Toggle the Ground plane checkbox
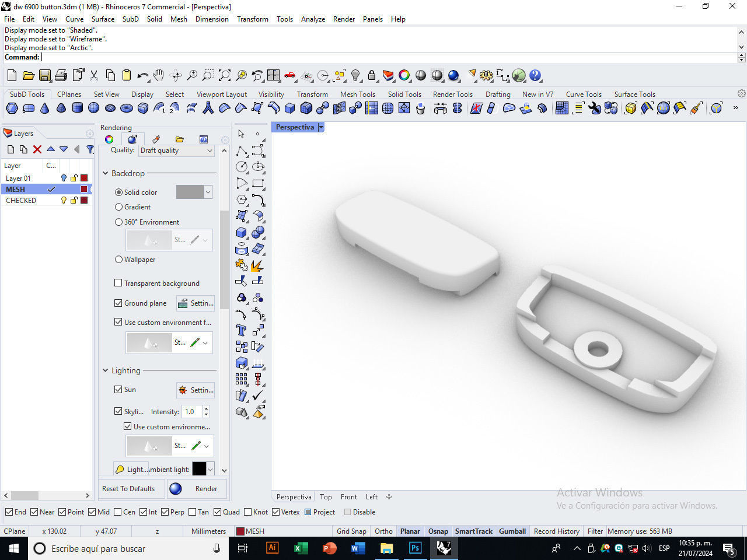747x560 pixels. [118, 303]
